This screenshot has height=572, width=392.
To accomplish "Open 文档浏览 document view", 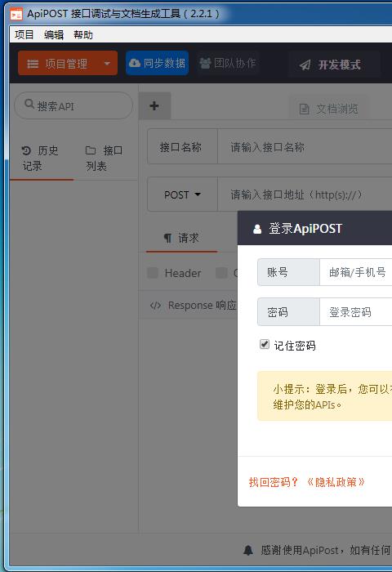I will click(x=328, y=109).
